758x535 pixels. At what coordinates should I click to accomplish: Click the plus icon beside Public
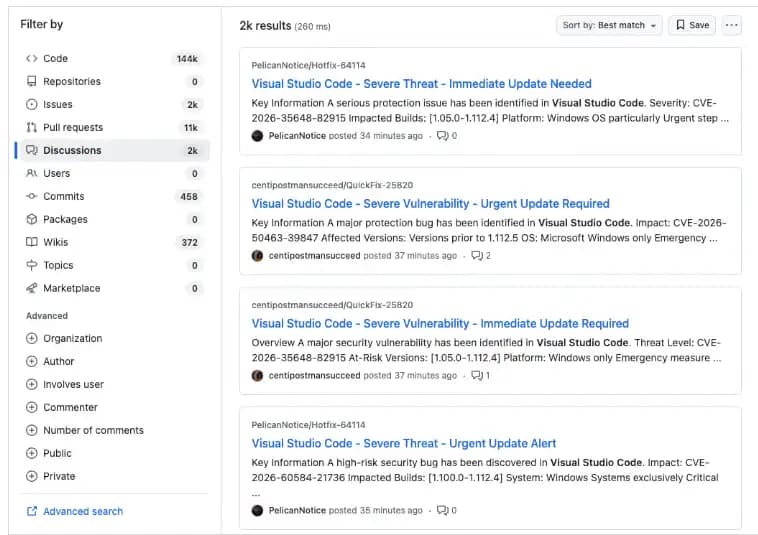click(x=31, y=453)
